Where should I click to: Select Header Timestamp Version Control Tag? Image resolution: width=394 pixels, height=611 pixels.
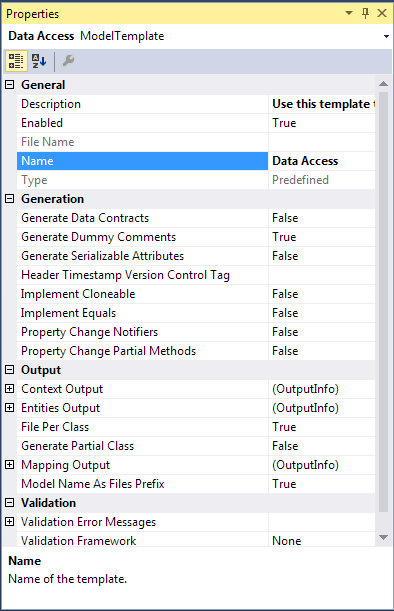142,275
